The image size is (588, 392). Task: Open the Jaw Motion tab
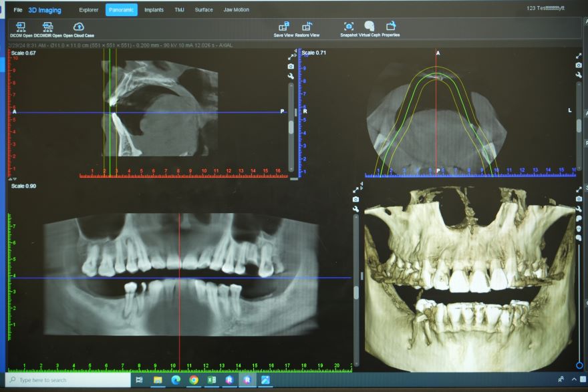tap(237, 10)
